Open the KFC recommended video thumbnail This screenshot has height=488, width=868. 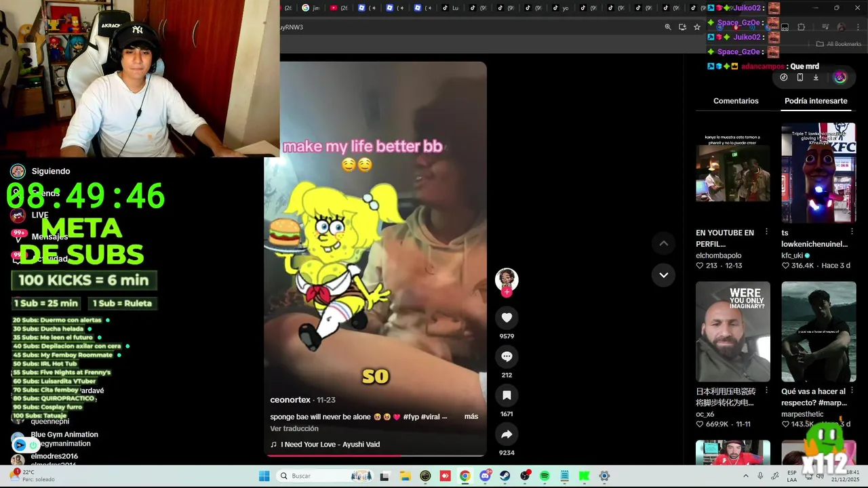818,173
